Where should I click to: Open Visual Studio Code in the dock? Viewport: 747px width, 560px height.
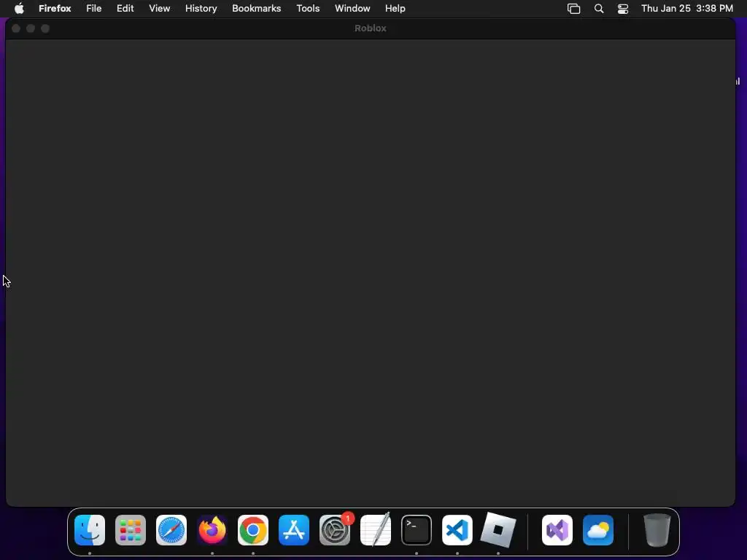click(457, 530)
